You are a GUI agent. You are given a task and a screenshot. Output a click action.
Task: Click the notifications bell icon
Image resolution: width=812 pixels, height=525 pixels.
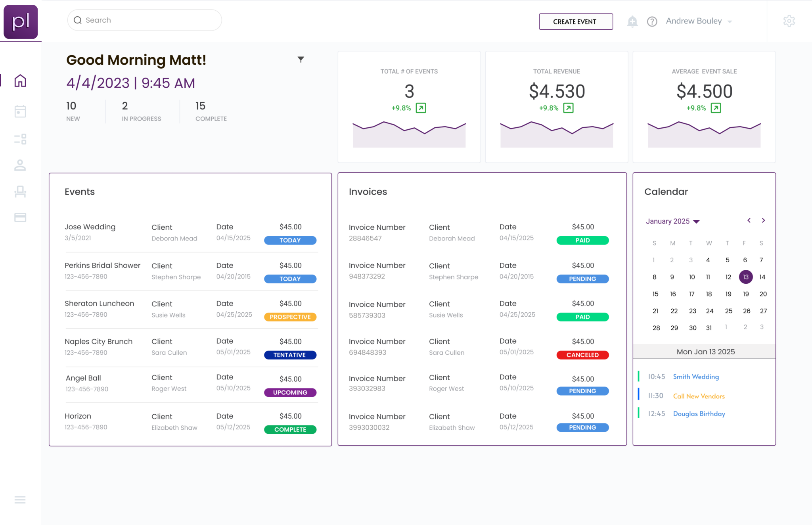point(632,21)
